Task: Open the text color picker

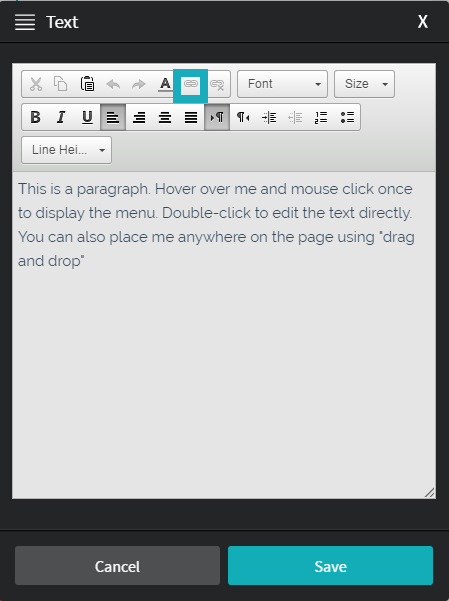Action: (165, 84)
